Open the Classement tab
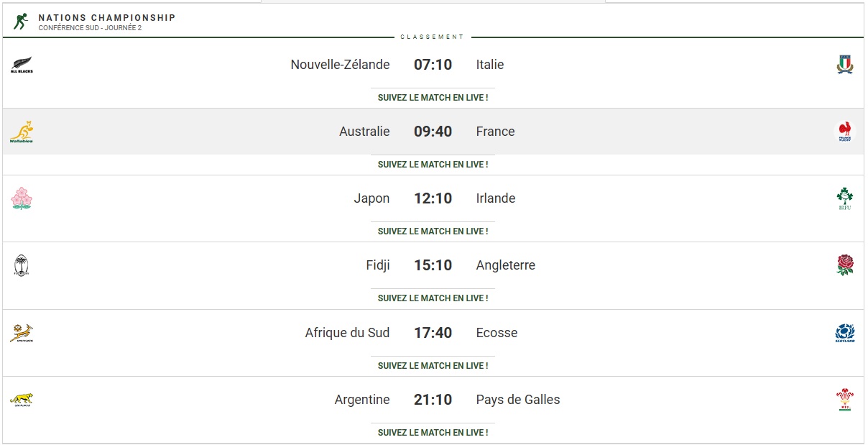 433,37
